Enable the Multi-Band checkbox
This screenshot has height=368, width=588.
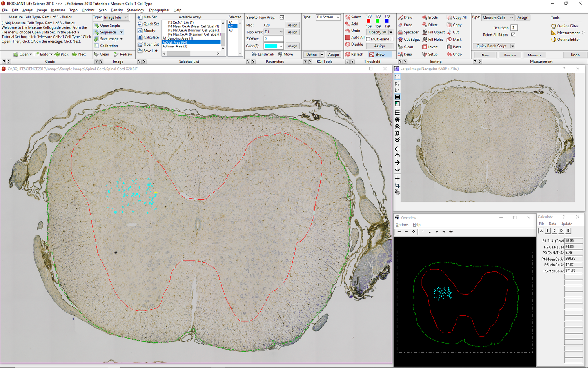368,39
